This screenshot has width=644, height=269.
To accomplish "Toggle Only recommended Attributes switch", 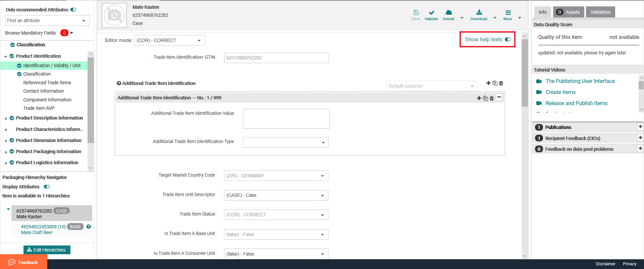I will tap(73, 10).
